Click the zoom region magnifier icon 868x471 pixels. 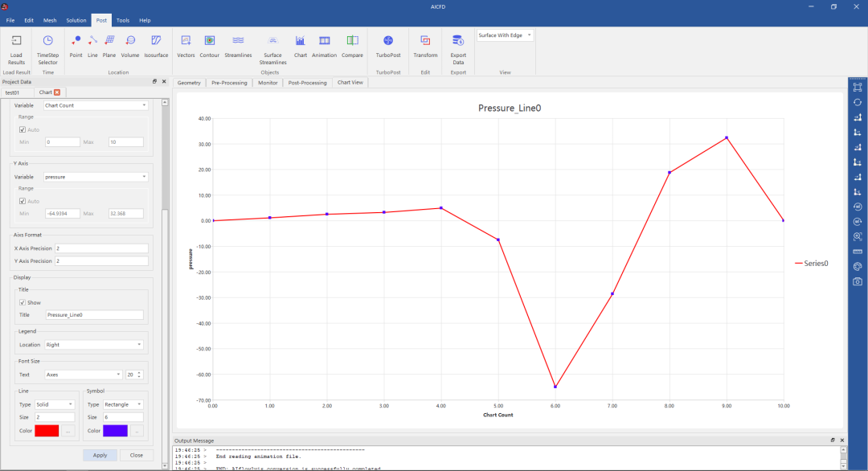point(858,236)
